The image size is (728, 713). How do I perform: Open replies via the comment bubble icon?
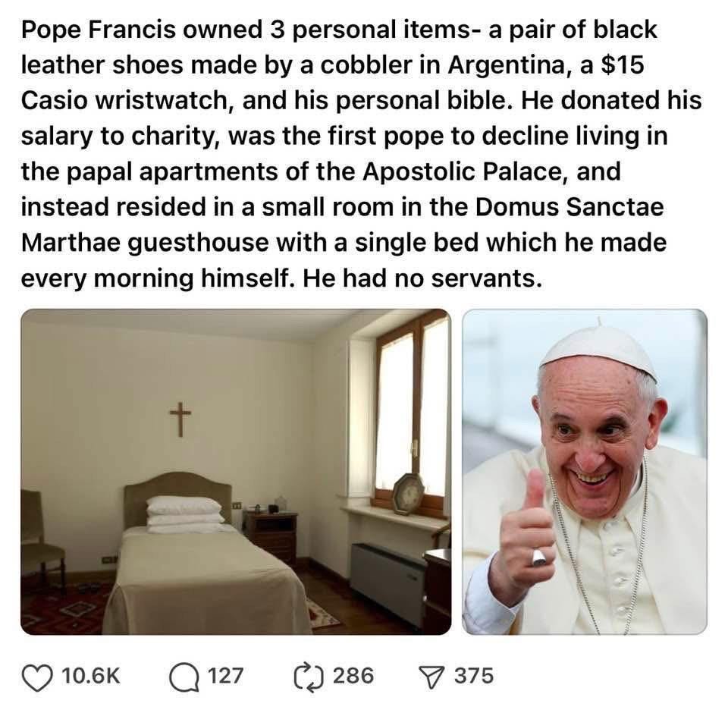(184, 677)
